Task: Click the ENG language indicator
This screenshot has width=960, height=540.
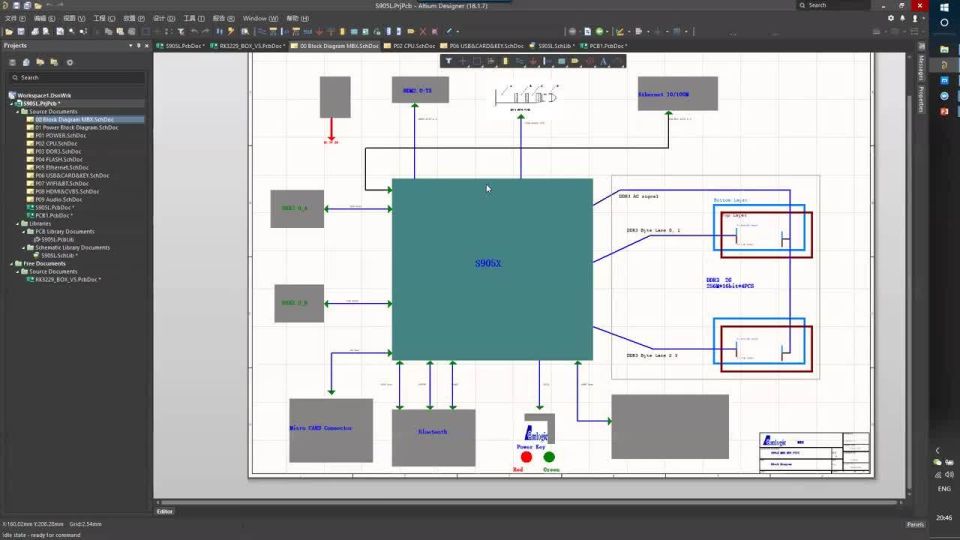Action: pyautogui.click(x=944, y=489)
